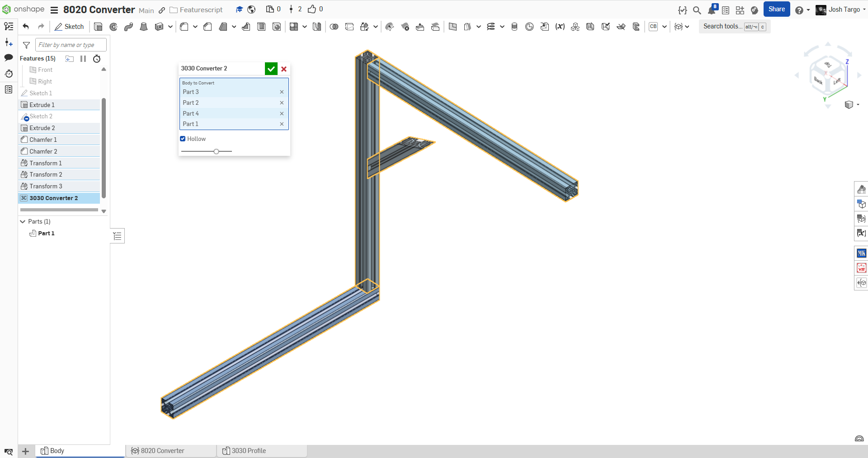Open the Fillet tool dropdown arrow
Image resolution: width=868 pixels, height=458 pixels.
pyautogui.click(x=195, y=27)
